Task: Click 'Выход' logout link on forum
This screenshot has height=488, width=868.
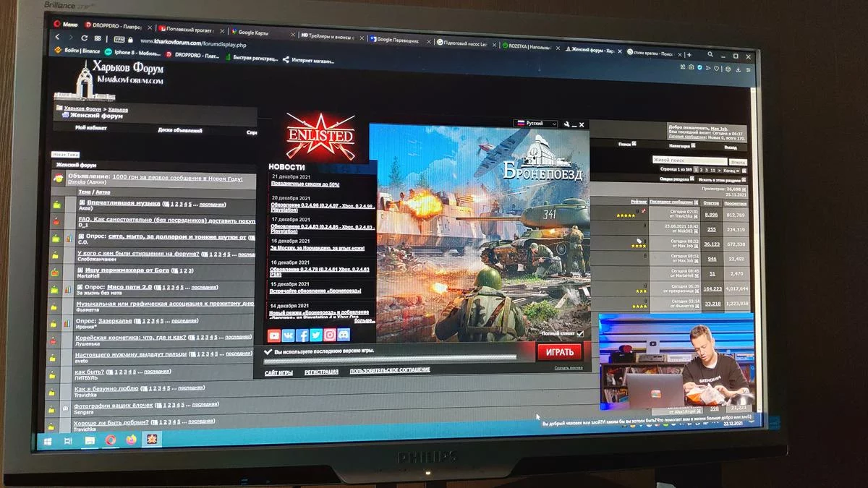Action: (x=731, y=147)
